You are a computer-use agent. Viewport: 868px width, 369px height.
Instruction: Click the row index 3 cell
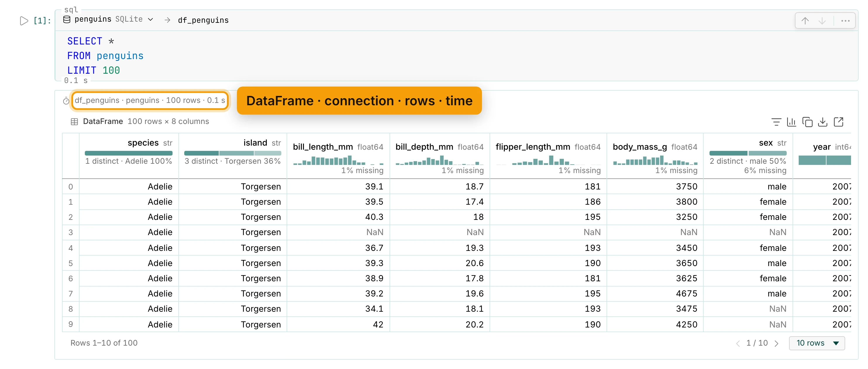71,232
